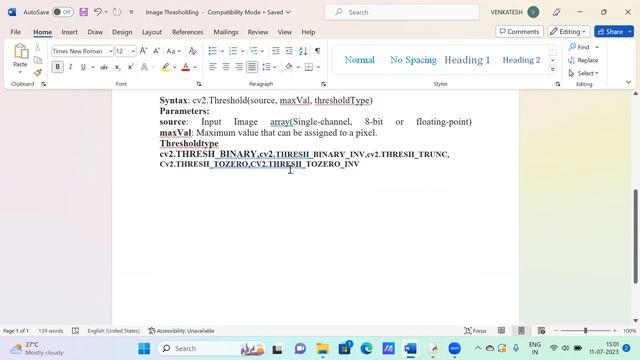Open the File menu
The image size is (640, 360).
coord(16,32)
